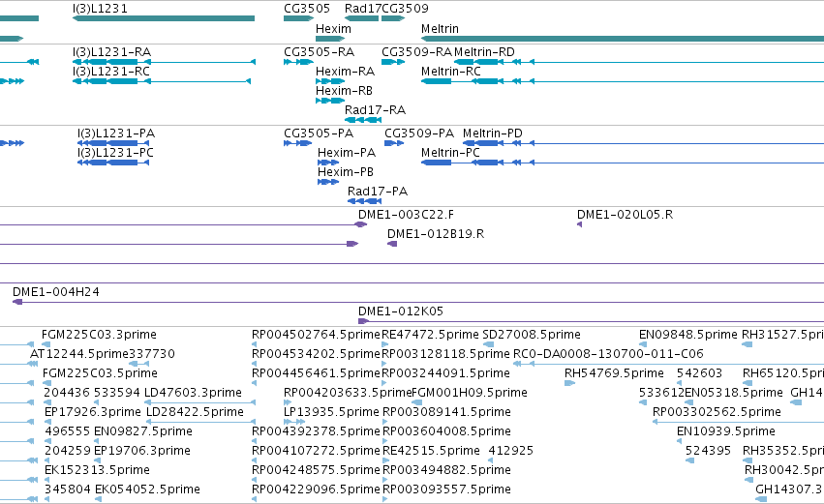Viewport: 824px width, 504px height.
Task: Open the Meltrin-PD protein feature
Action: (x=643, y=143)
